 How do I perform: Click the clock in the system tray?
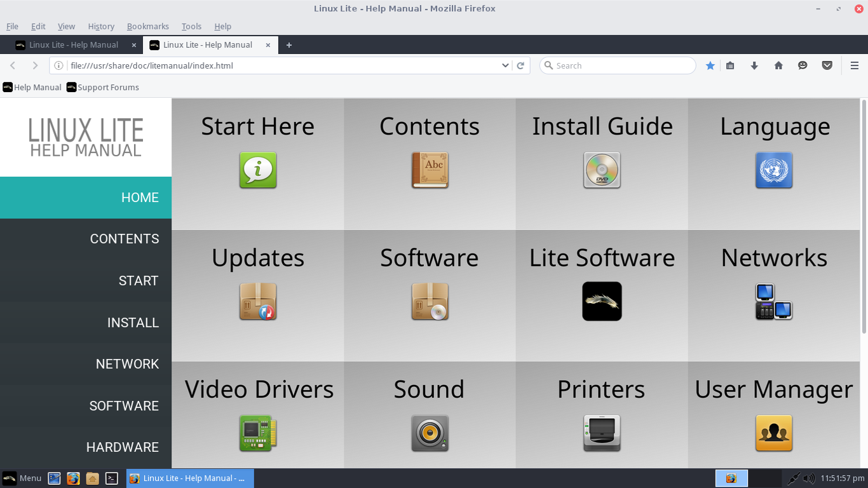click(x=841, y=478)
